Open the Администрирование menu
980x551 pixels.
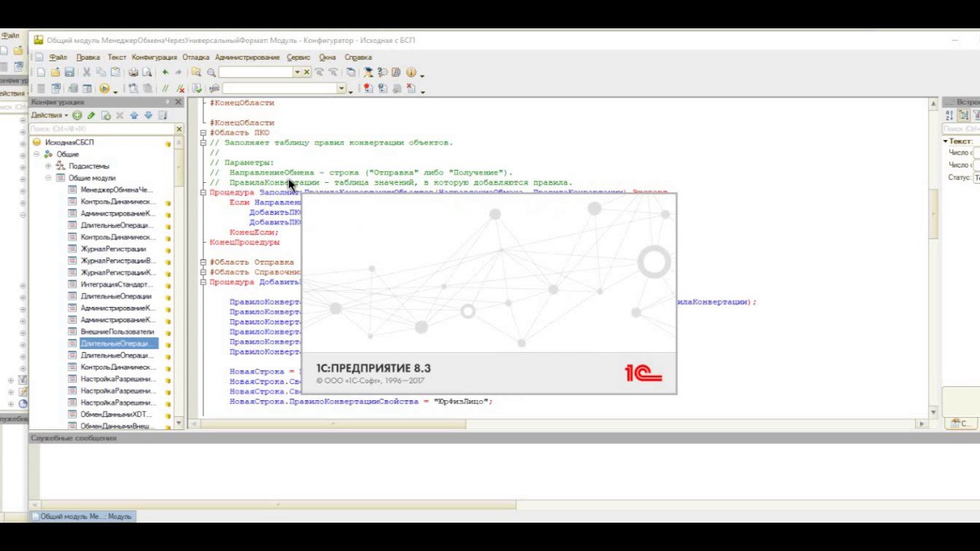point(247,57)
